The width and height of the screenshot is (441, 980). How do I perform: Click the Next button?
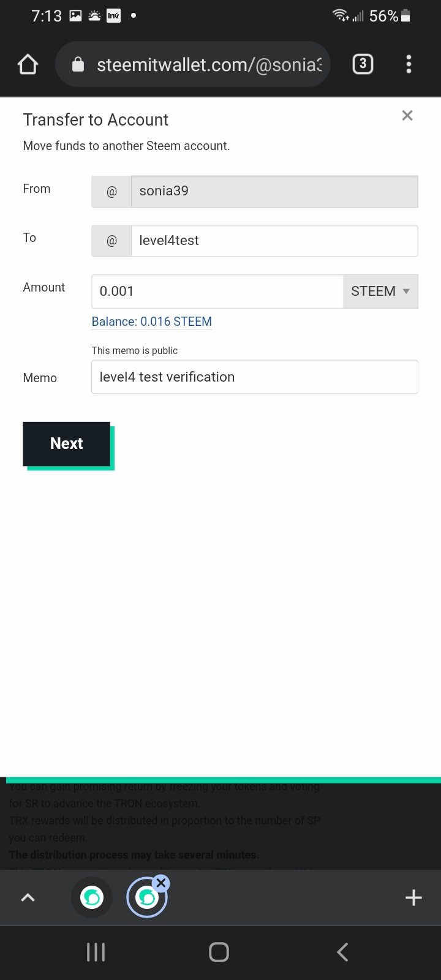click(67, 443)
